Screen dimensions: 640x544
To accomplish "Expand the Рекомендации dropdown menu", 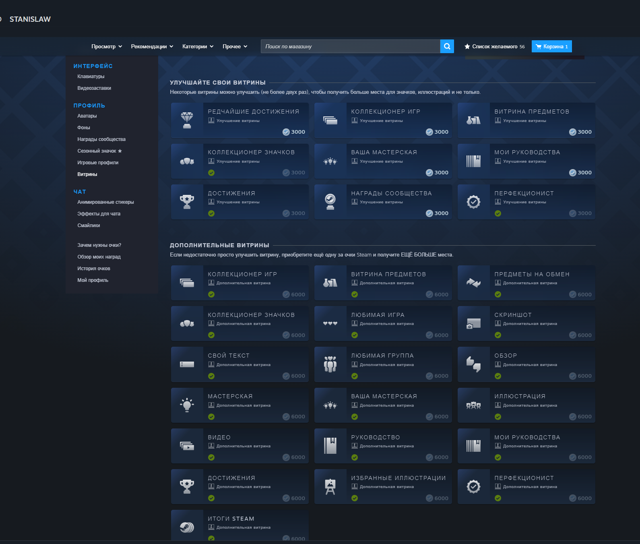I will pos(152,47).
